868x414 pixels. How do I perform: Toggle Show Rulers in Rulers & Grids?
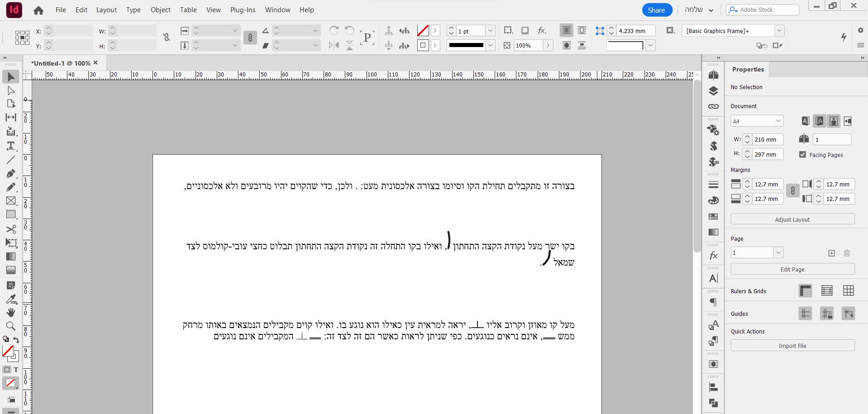point(806,291)
